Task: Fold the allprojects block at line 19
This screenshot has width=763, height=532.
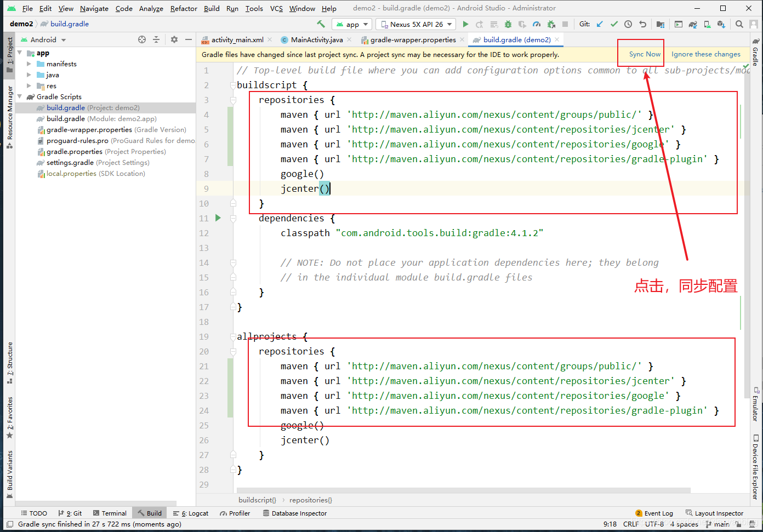Action: [233, 336]
